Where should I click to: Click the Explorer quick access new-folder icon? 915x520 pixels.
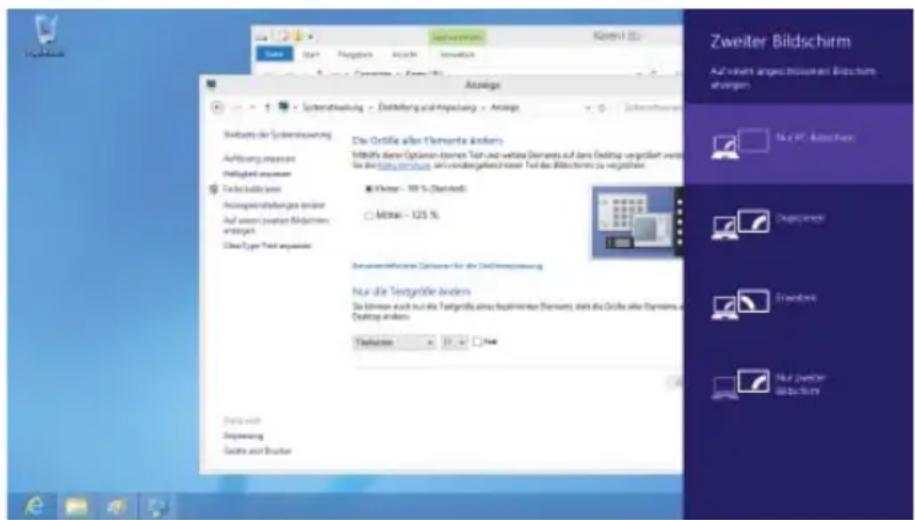click(298, 37)
